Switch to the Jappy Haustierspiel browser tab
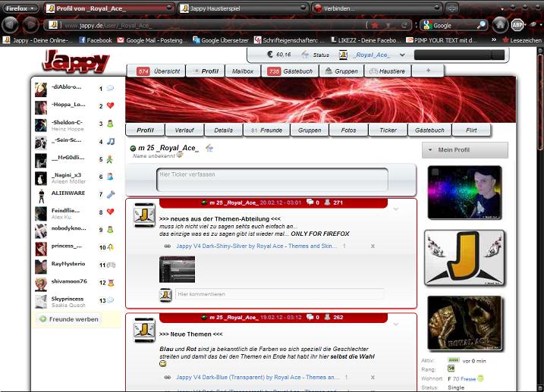Screen dimensions: 544x392 pos(244,8)
